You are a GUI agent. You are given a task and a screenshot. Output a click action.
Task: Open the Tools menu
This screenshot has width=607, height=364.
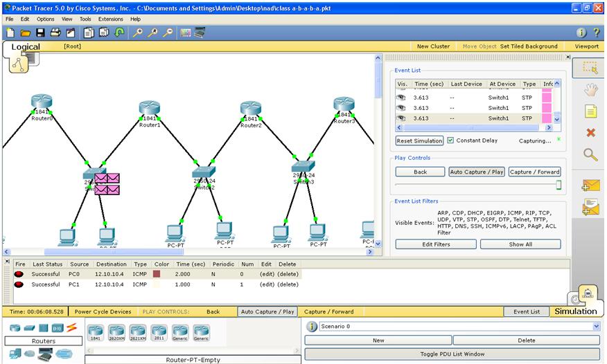pyautogui.click(x=85, y=19)
